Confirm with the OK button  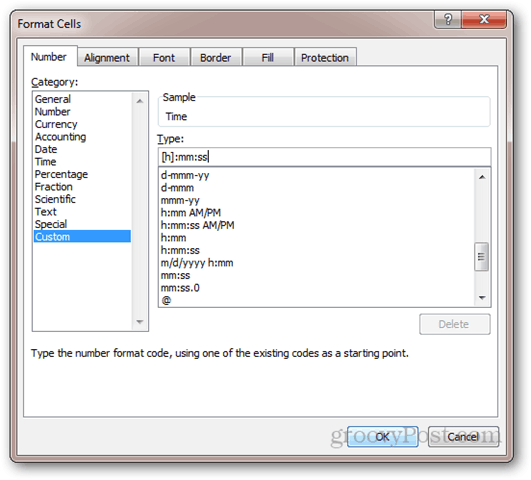tap(382, 437)
